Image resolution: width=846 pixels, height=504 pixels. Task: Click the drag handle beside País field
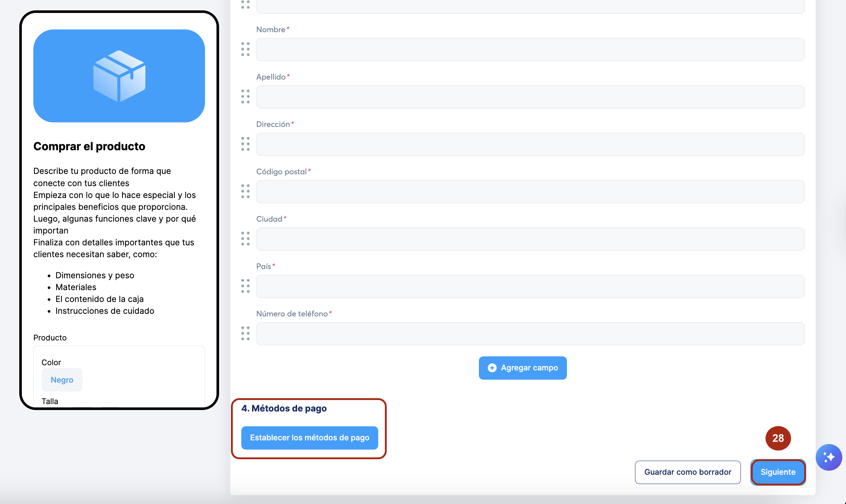(245, 286)
